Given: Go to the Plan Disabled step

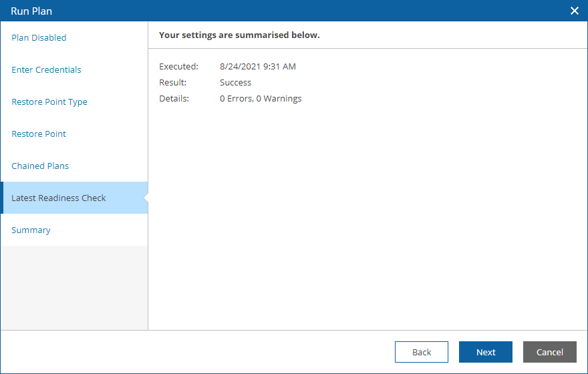Looking at the screenshot, I should pyautogui.click(x=39, y=37).
